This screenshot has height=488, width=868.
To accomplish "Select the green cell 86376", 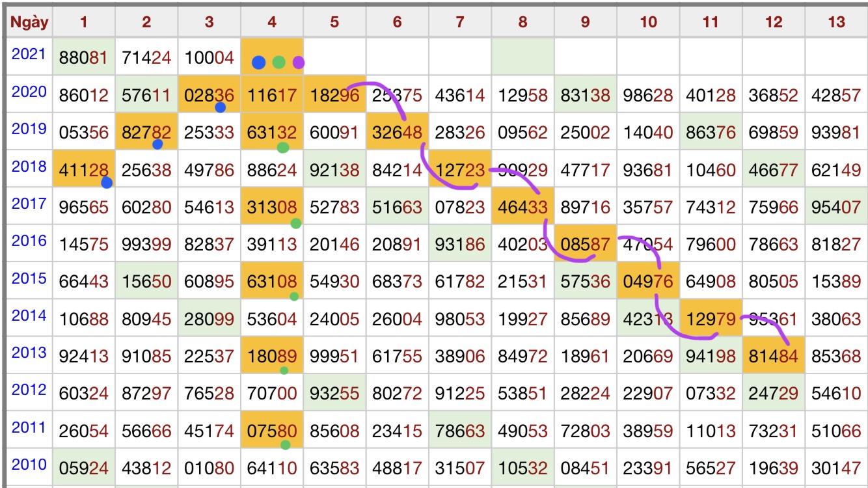I will pyautogui.click(x=711, y=132).
